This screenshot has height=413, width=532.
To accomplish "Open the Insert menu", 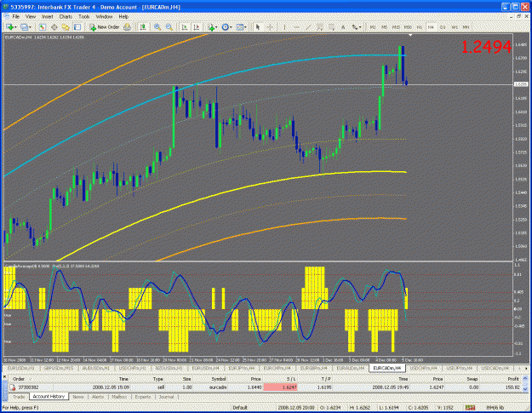I will click(x=48, y=16).
